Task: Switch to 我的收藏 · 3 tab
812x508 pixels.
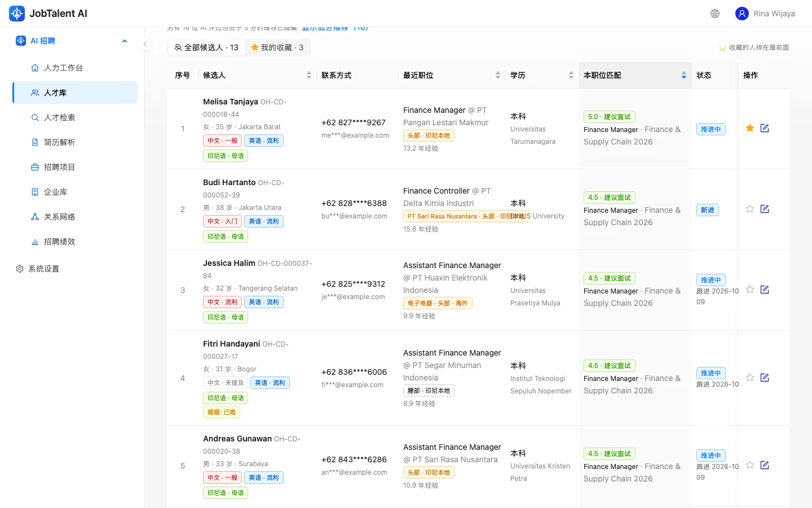Action: click(277, 47)
